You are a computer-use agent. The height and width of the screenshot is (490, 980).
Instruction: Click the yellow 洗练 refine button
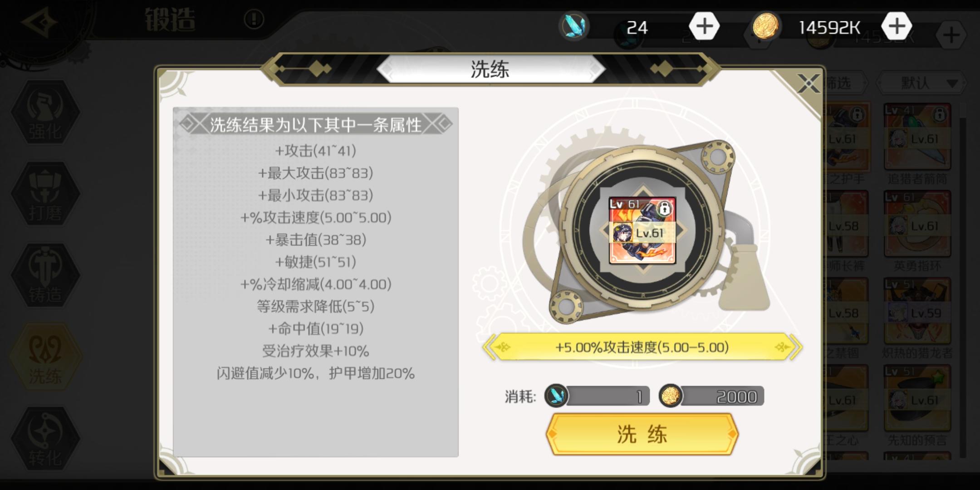(x=642, y=434)
